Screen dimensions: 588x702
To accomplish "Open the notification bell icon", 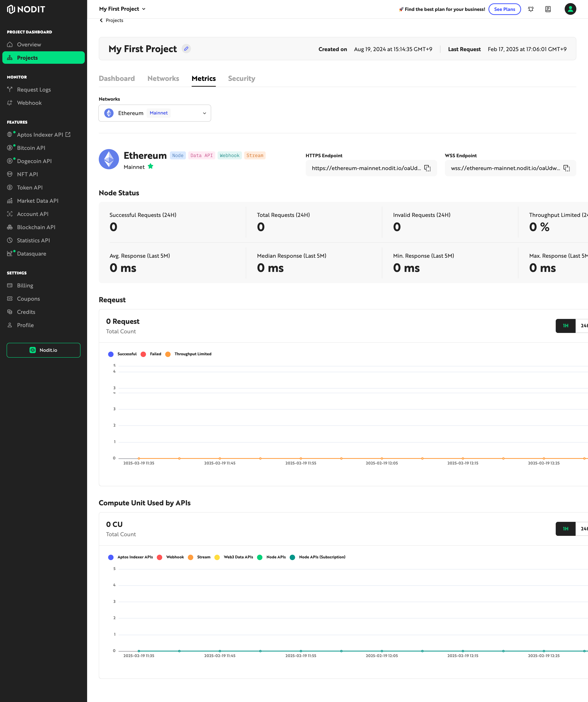I will pos(531,9).
